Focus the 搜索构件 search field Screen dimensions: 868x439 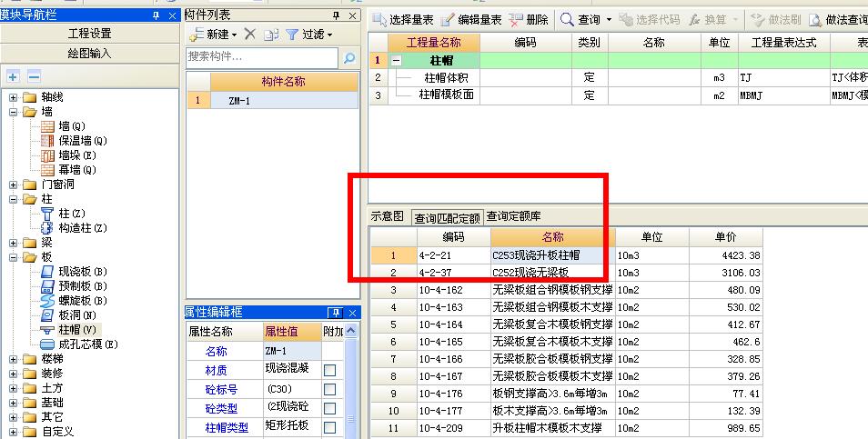[x=262, y=57]
